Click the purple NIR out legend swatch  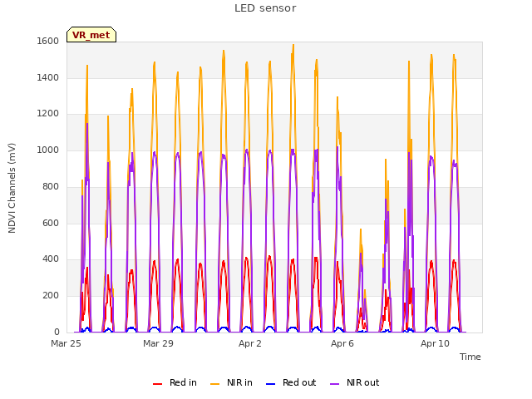(334, 384)
